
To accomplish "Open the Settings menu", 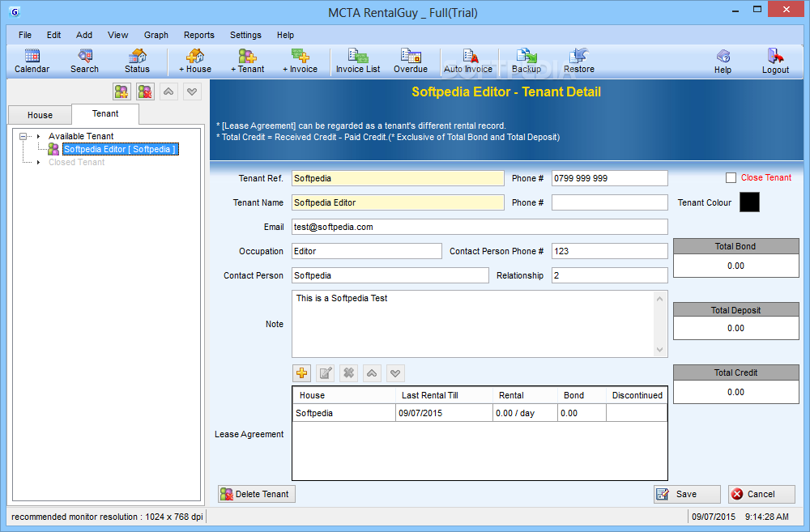I will [245, 35].
